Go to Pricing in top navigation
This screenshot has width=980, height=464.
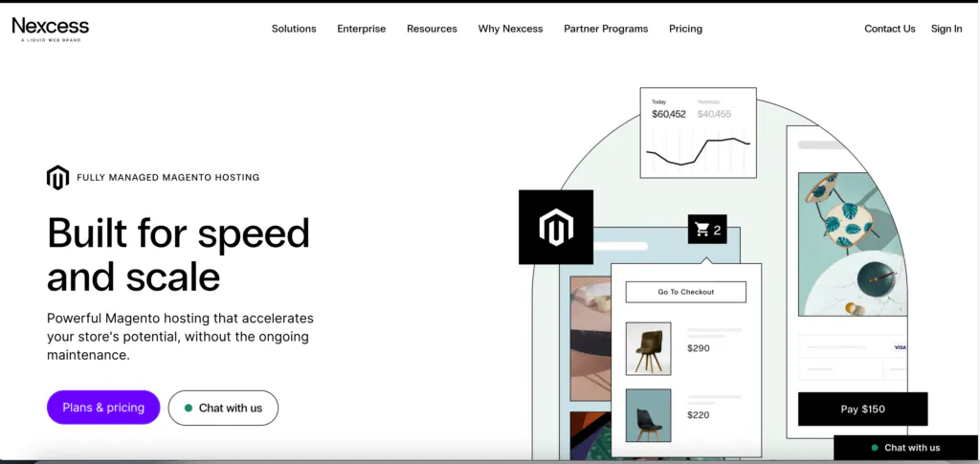685,29
